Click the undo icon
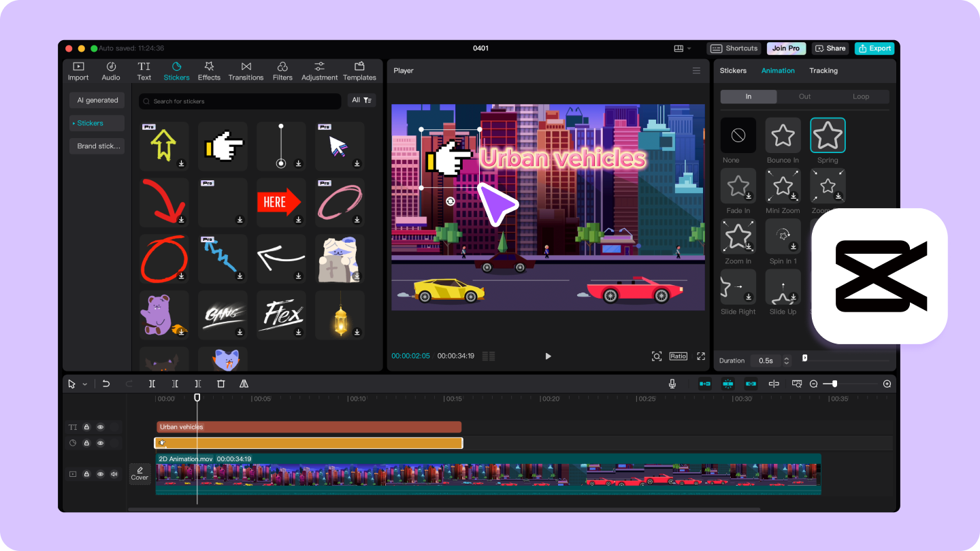 pyautogui.click(x=105, y=384)
